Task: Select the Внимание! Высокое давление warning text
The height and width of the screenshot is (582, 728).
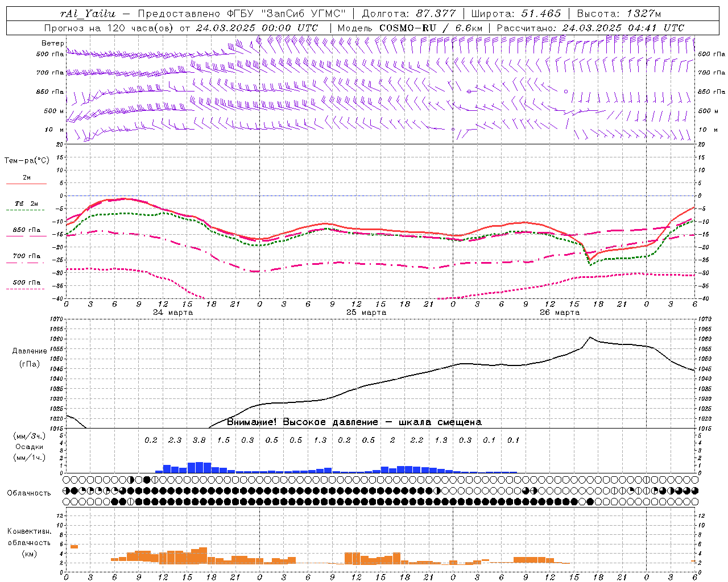Action: [354, 422]
